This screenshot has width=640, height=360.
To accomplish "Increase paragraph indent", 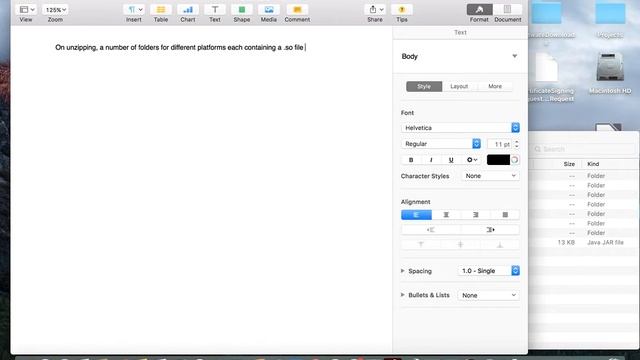I will [x=490, y=230].
